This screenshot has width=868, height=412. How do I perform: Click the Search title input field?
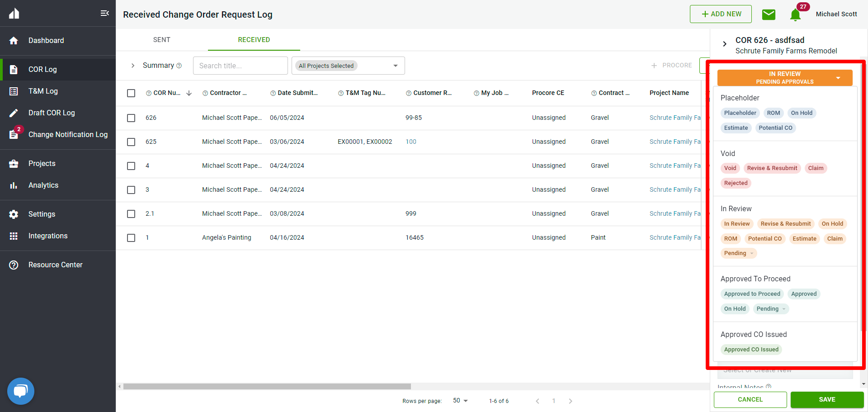240,66
